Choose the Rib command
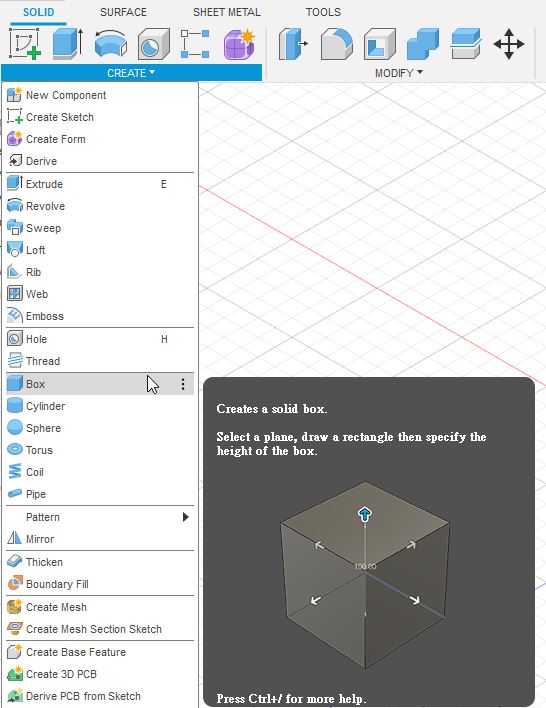 (x=100, y=272)
